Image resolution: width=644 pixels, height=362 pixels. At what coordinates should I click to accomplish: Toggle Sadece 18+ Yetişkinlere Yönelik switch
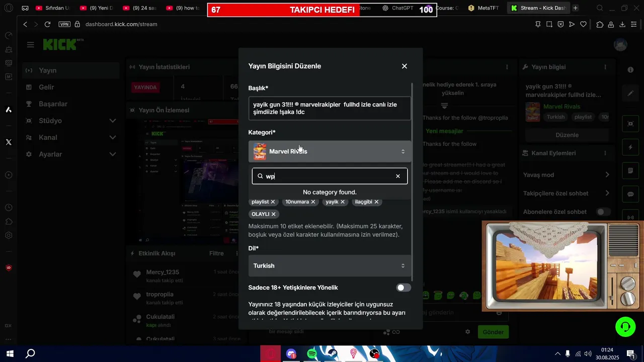pyautogui.click(x=404, y=288)
